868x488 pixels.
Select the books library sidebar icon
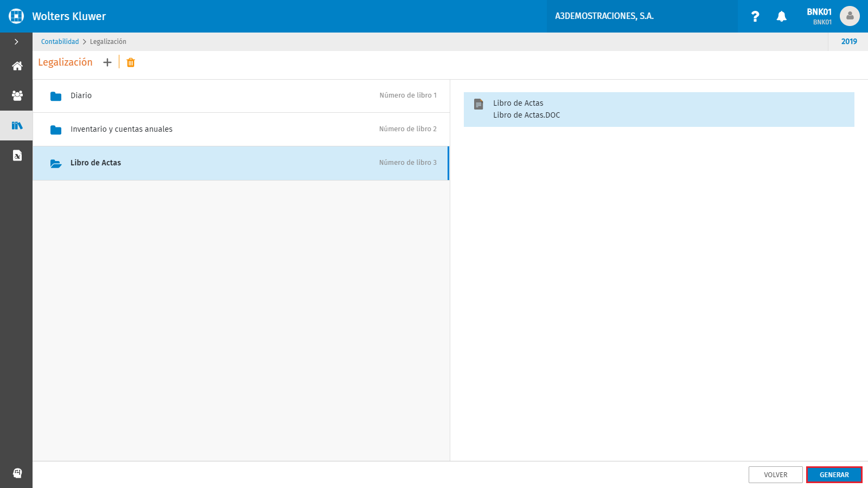17,126
